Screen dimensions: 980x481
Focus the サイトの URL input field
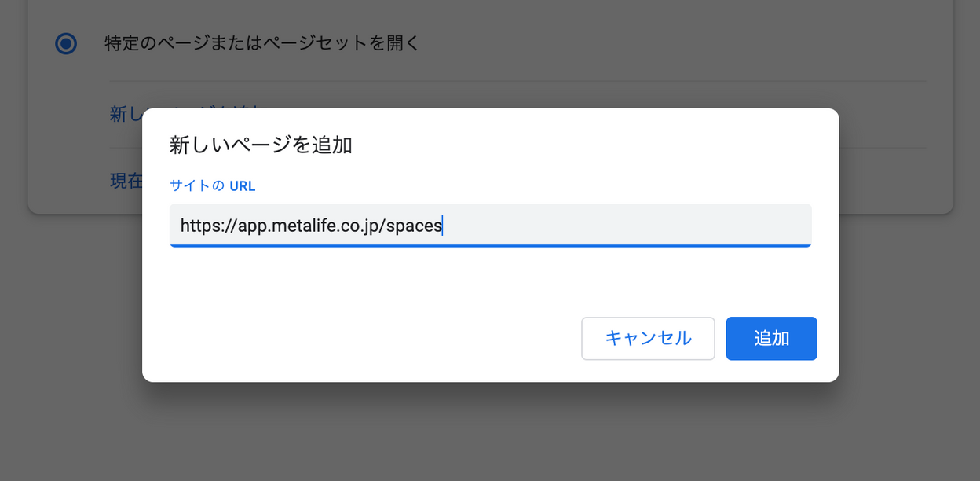tap(490, 226)
